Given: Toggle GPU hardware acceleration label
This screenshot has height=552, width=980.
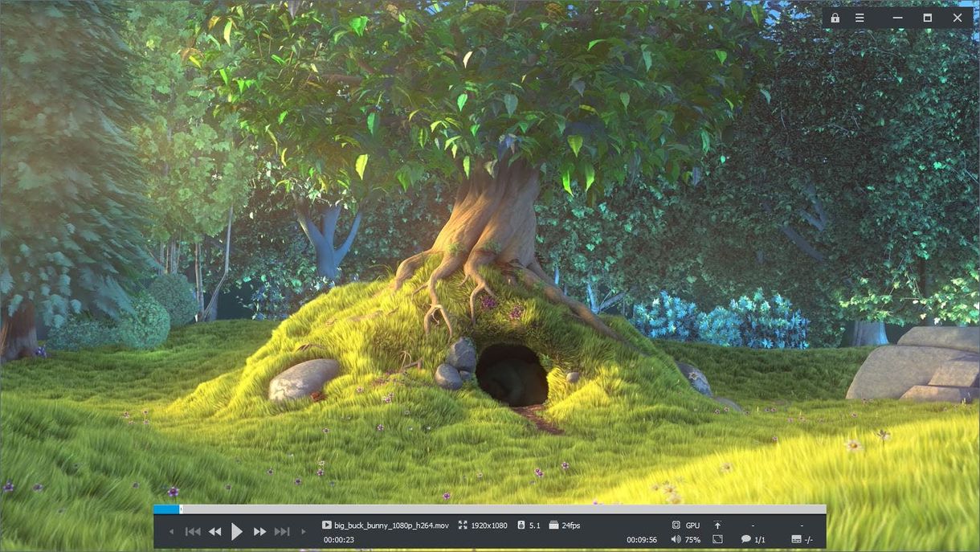Looking at the screenshot, I should pyautogui.click(x=692, y=525).
